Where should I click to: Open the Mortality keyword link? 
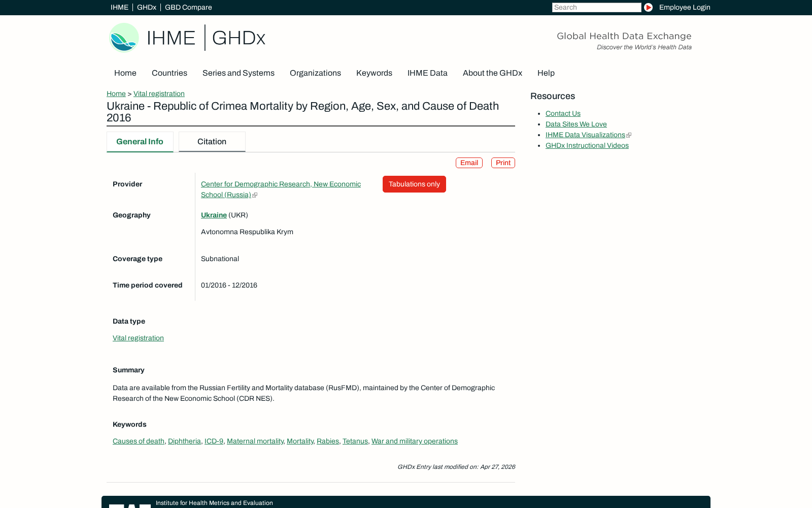[300, 441]
